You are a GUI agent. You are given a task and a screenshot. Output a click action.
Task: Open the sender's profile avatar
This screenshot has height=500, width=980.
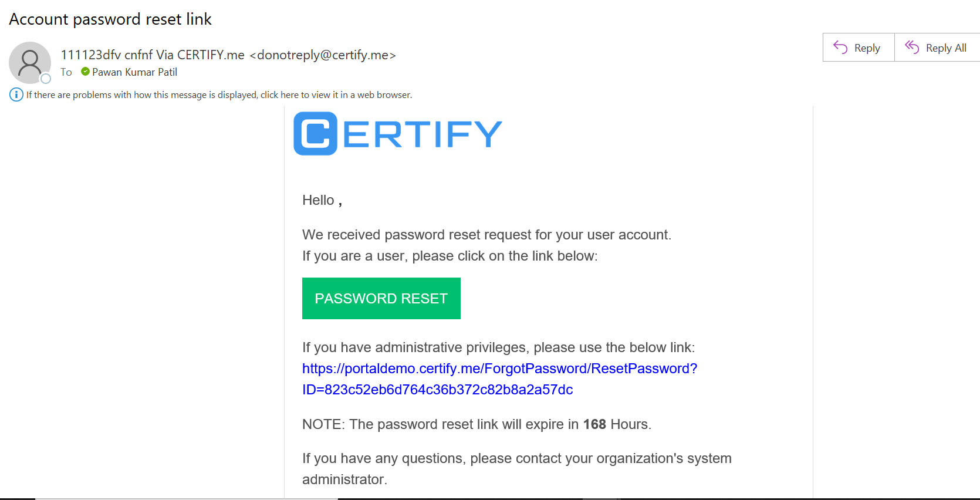29,62
